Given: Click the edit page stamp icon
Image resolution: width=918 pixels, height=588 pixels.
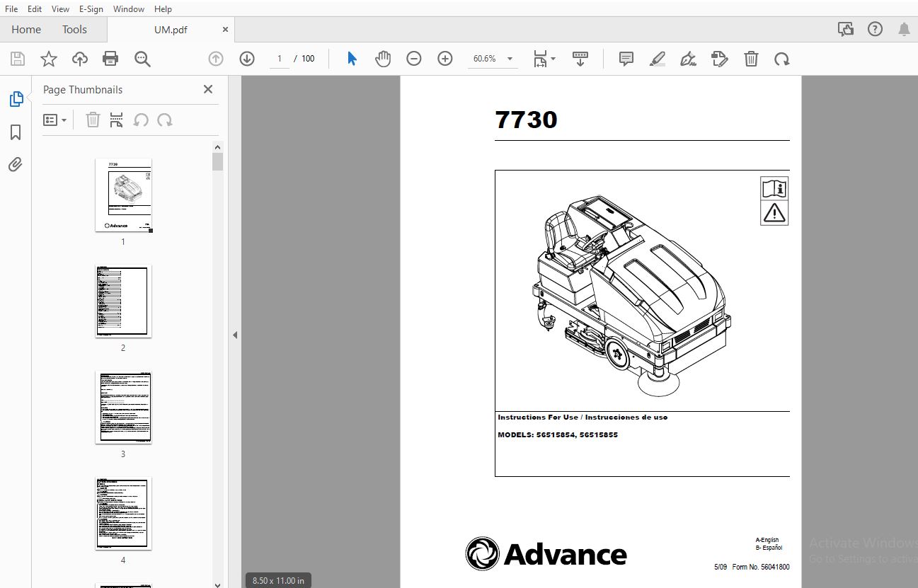Looking at the screenshot, I should click(x=720, y=59).
